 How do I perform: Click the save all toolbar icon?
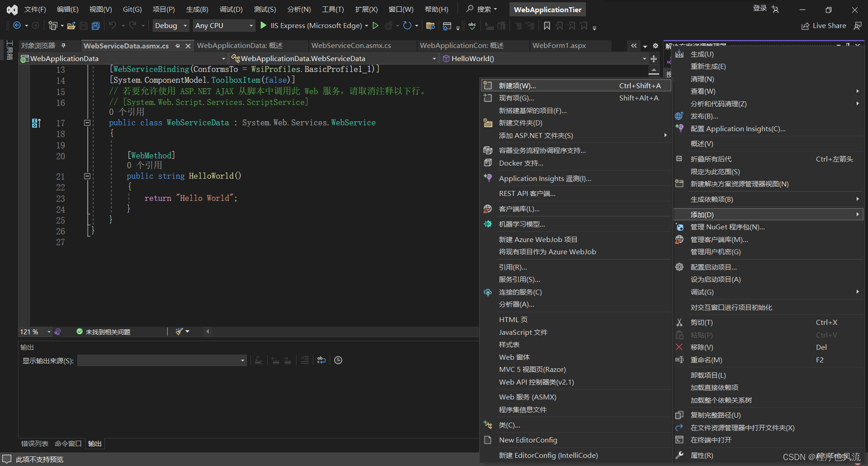pos(95,26)
